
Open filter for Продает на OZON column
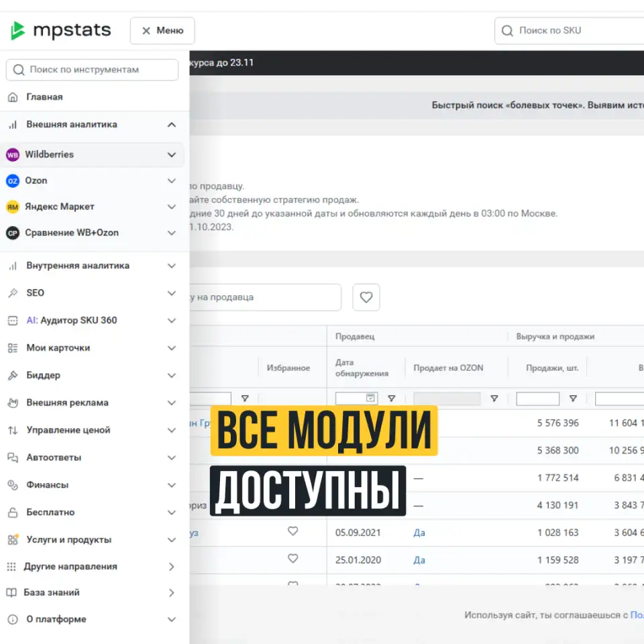pyautogui.click(x=494, y=398)
